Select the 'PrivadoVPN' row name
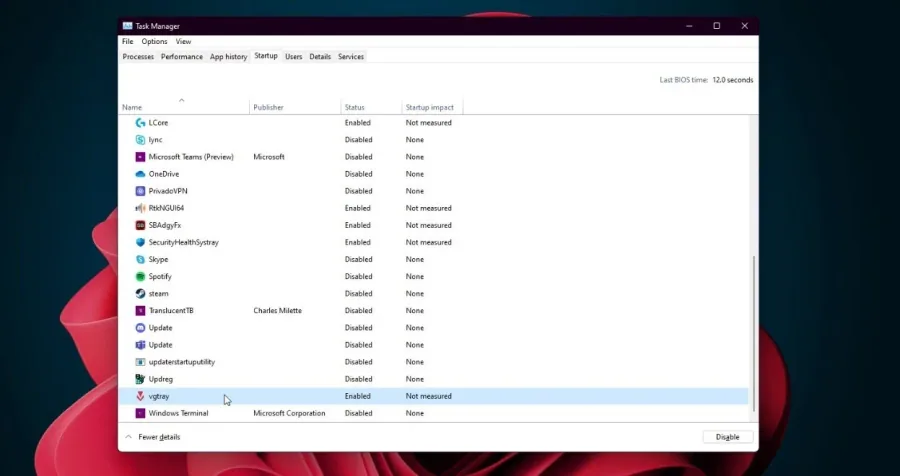The height and width of the screenshot is (476, 900). point(168,191)
